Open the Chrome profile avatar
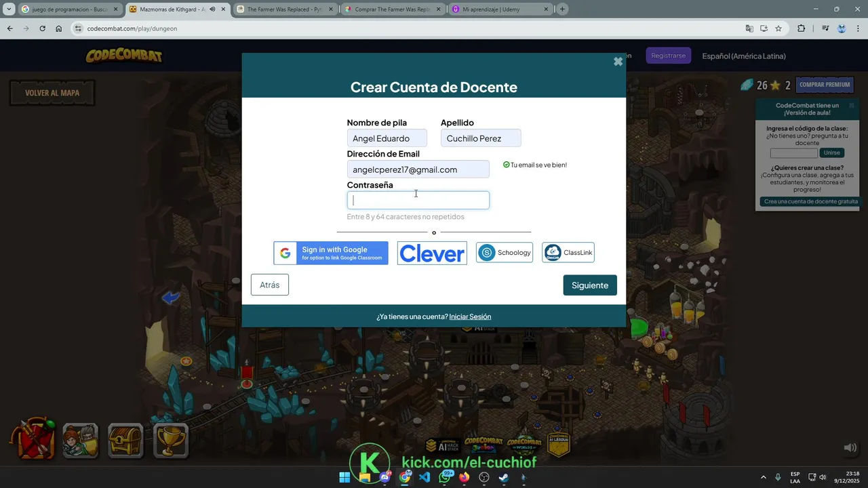The width and height of the screenshot is (868, 488). [842, 28]
